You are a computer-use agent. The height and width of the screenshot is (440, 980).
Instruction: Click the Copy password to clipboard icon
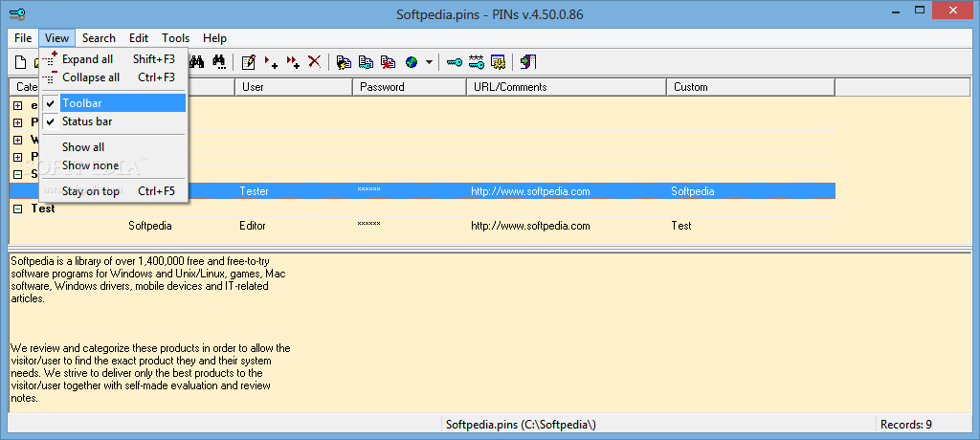tap(366, 62)
